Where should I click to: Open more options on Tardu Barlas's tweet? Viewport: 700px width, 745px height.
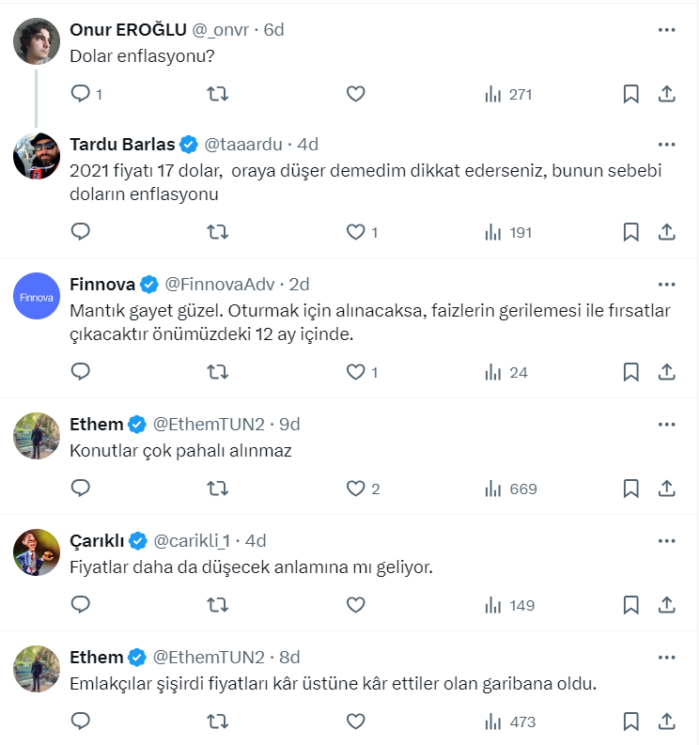[x=666, y=145]
